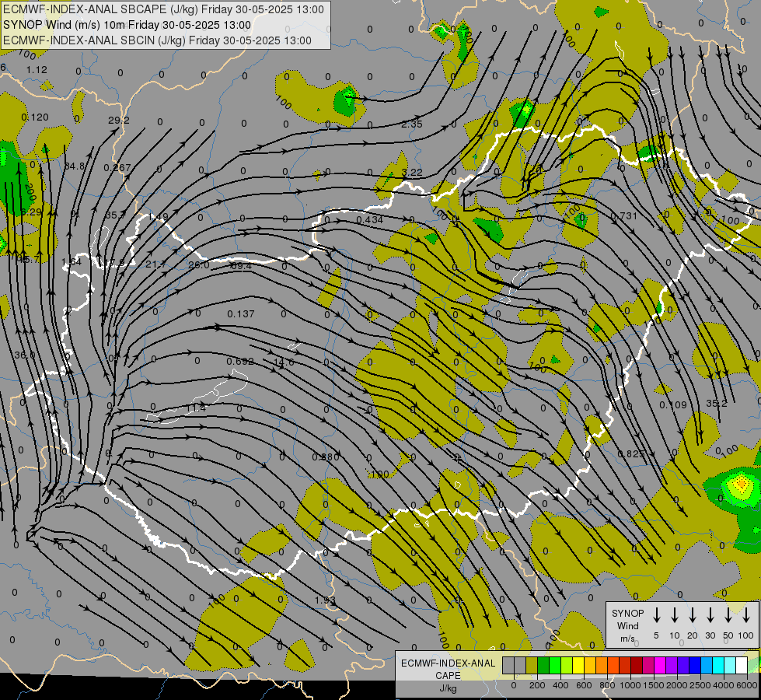The image size is (761, 700).
Task: Click the '0.825' value on map
Action: point(631,453)
